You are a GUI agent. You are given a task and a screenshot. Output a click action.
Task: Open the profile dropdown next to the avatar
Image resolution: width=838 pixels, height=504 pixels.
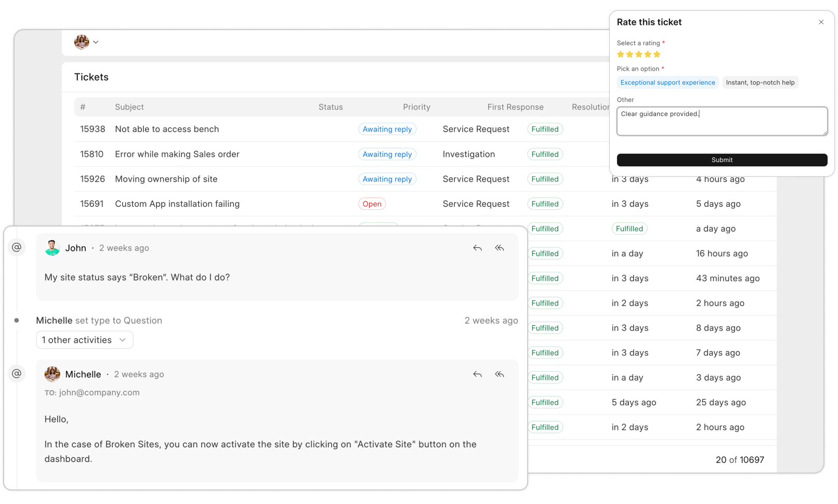tap(96, 42)
